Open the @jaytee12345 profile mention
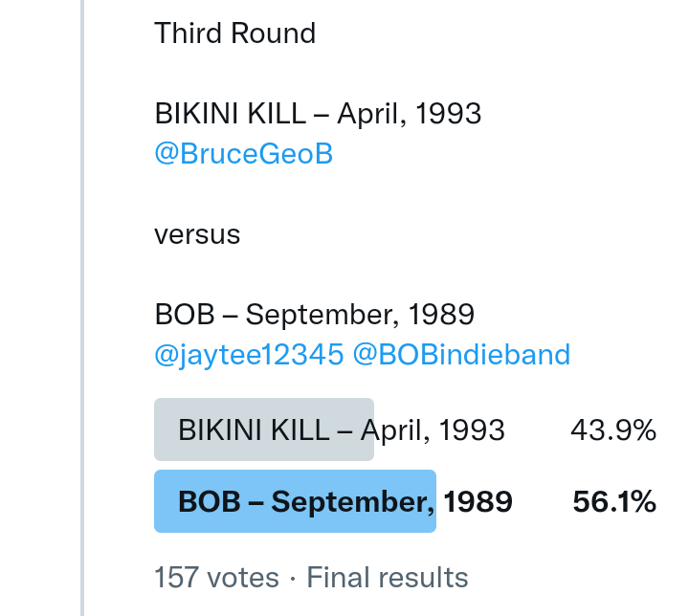 tap(249, 355)
